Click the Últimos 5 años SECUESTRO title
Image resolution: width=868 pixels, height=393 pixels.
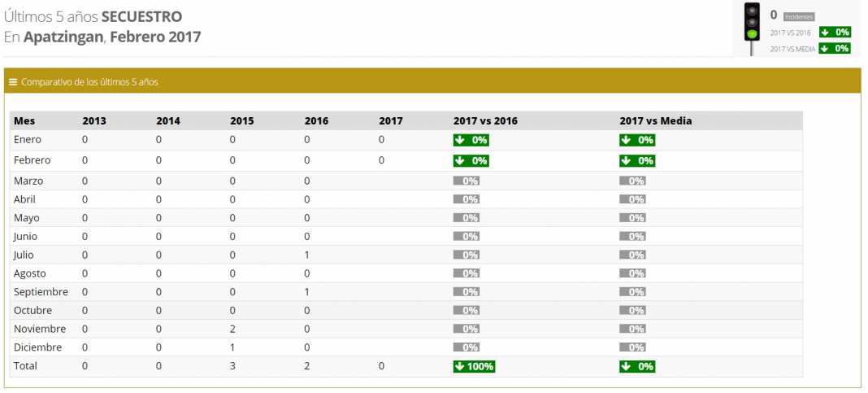(93, 16)
